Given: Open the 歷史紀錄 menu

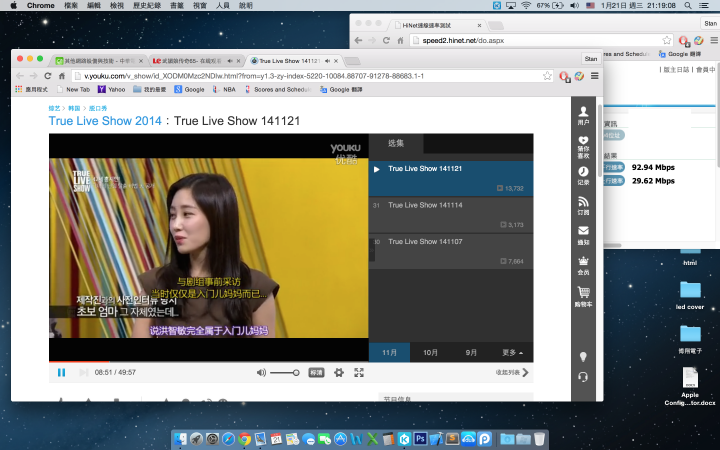Looking at the screenshot, I should (x=147, y=6).
